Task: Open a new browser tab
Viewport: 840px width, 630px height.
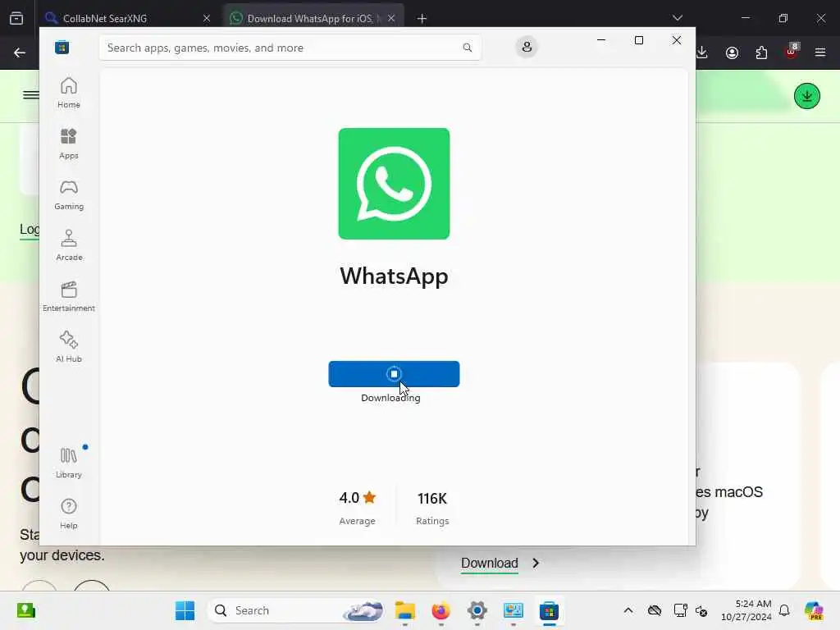Action: click(422, 19)
